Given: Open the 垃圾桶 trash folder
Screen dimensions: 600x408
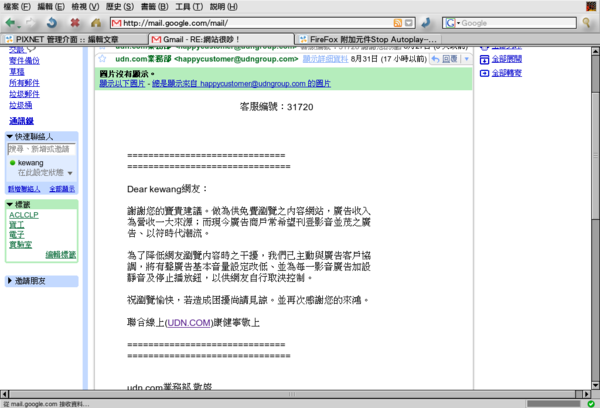Looking at the screenshot, I should (x=21, y=105).
